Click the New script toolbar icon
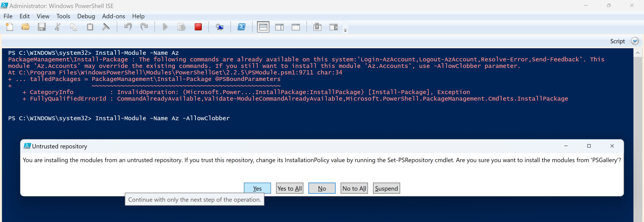 point(10,27)
